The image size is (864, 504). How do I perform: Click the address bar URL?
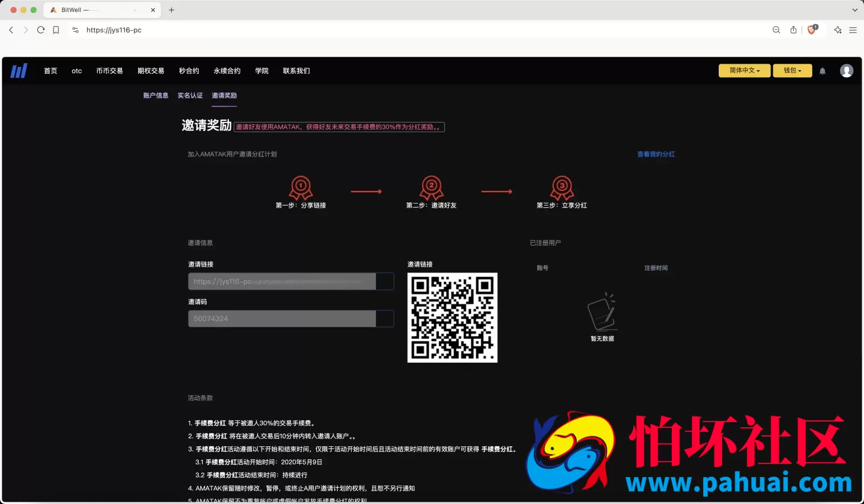(x=114, y=30)
